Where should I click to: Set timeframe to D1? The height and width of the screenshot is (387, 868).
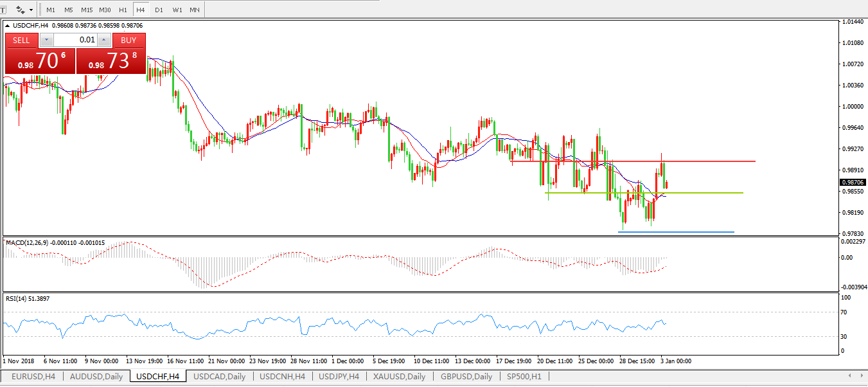[x=159, y=10]
